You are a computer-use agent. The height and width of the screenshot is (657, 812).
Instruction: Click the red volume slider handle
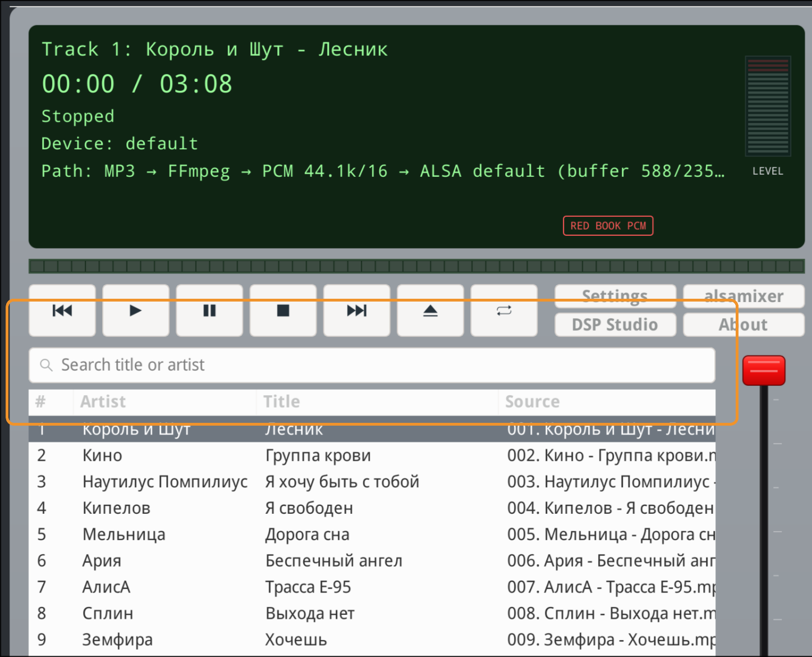tap(764, 371)
